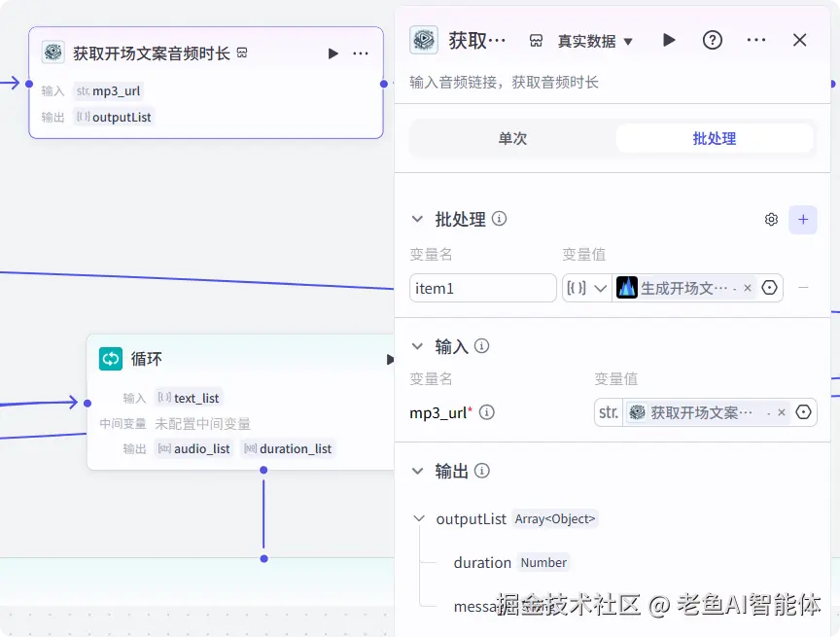
Task: Show info tooltip for mp3_url parameter
Action: pyautogui.click(x=486, y=412)
